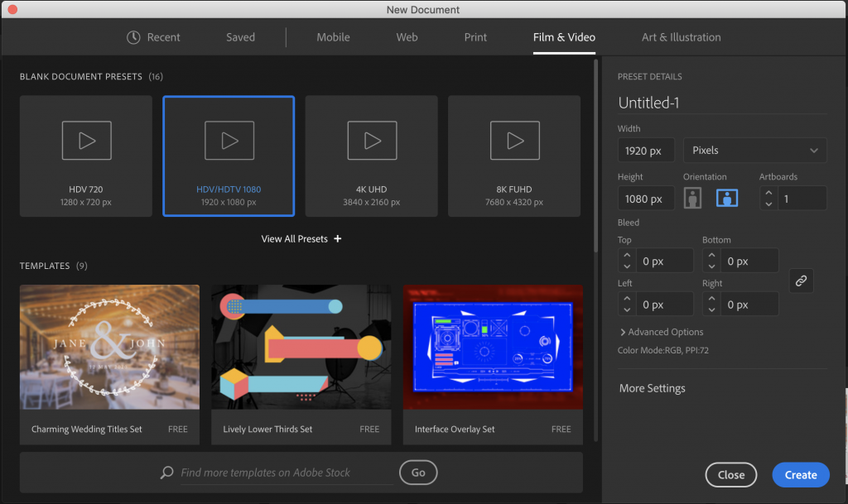Select the HDV 720 preset icon
Screen dimensions: 848x504
(x=86, y=141)
